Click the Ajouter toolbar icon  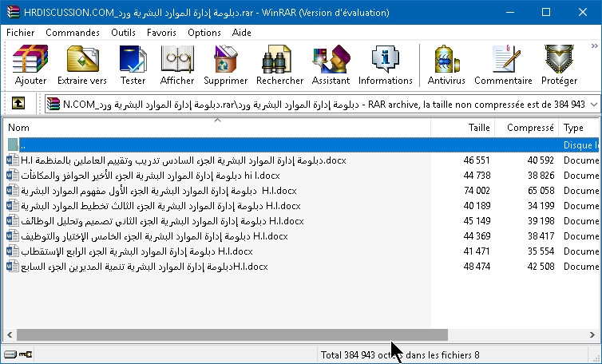30,65
